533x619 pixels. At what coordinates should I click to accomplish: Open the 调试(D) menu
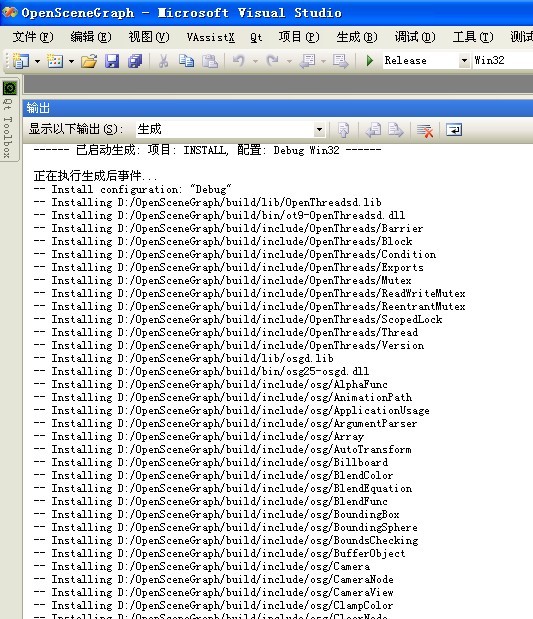coord(415,37)
